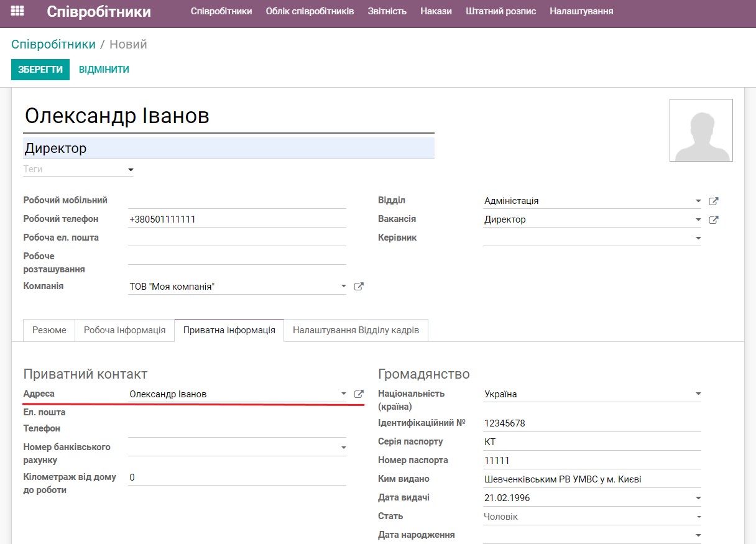This screenshot has height=544, width=756.
Task: Open Відділ record via external link icon
Action: 714,201
